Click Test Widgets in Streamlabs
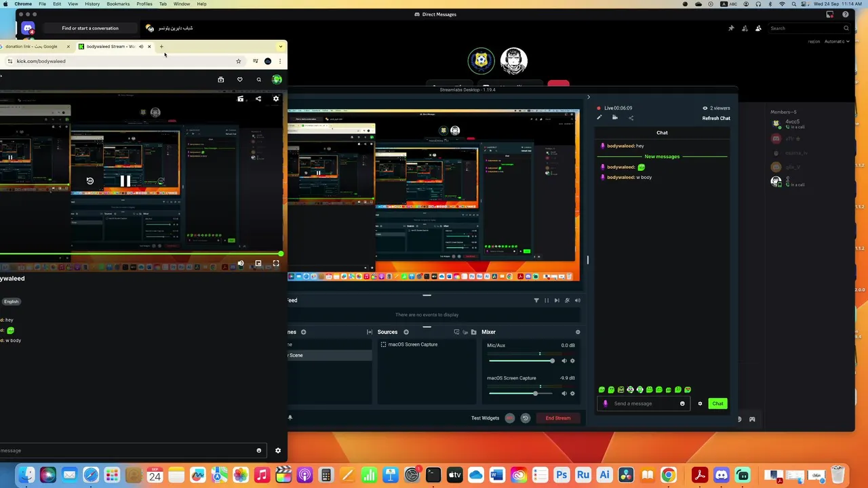This screenshot has width=868, height=488. coord(485,418)
